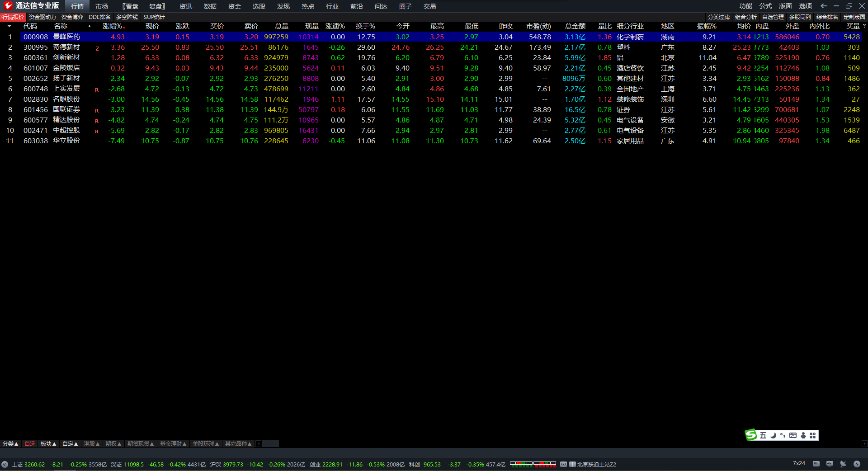
Task: Click the R flag for 中超控股
Action: click(x=97, y=132)
